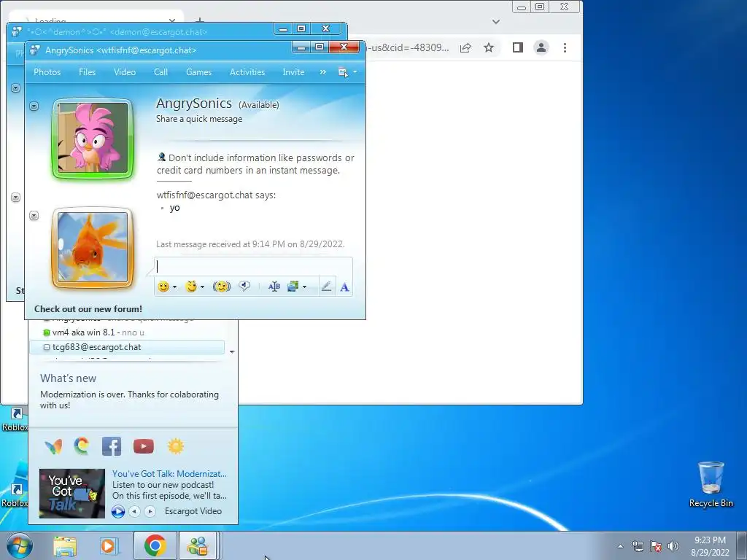Open the Facebook icon in Messenger

pos(112,446)
